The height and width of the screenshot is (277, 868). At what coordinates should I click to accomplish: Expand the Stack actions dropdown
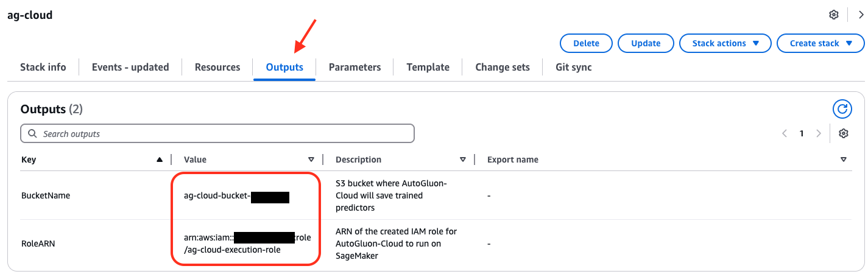(x=725, y=43)
